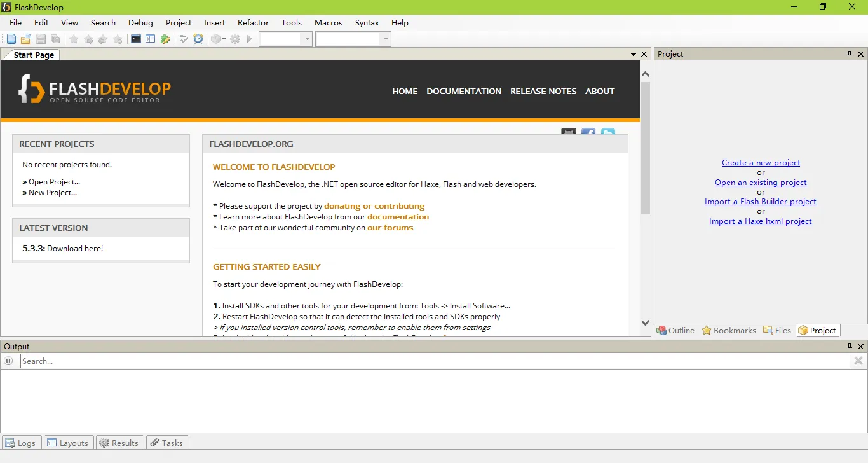The width and height of the screenshot is (868, 463).
Task: Open the command prompt console icon
Action: coord(136,39)
